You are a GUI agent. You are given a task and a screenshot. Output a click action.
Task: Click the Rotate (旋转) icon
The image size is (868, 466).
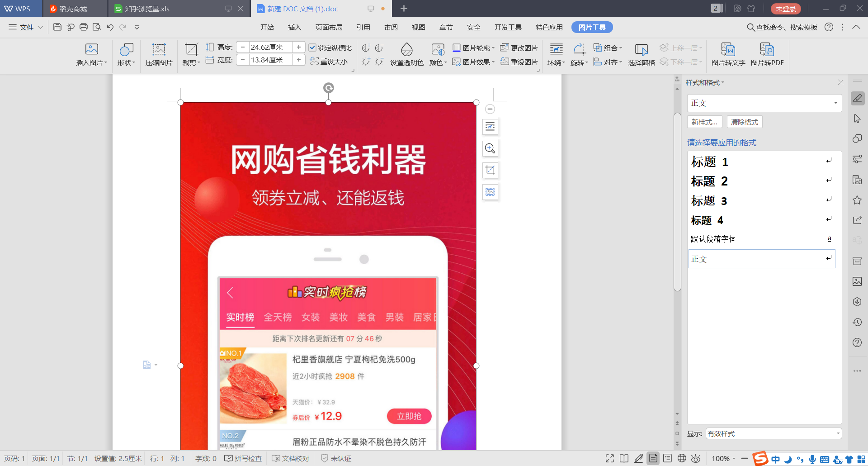click(x=579, y=49)
